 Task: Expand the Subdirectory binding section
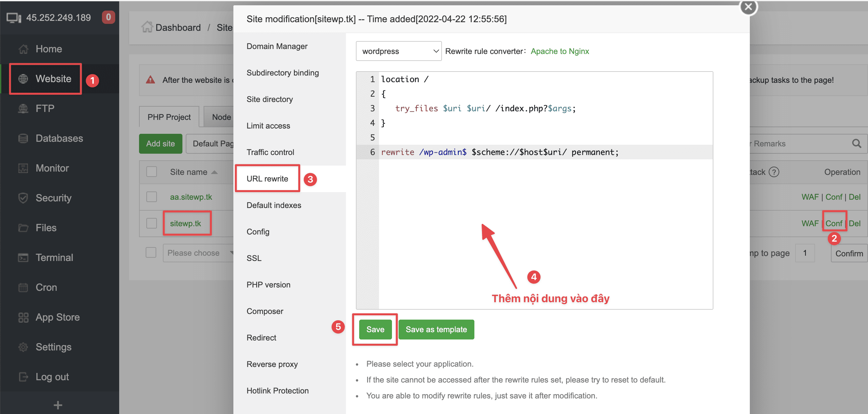pyautogui.click(x=282, y=73)
